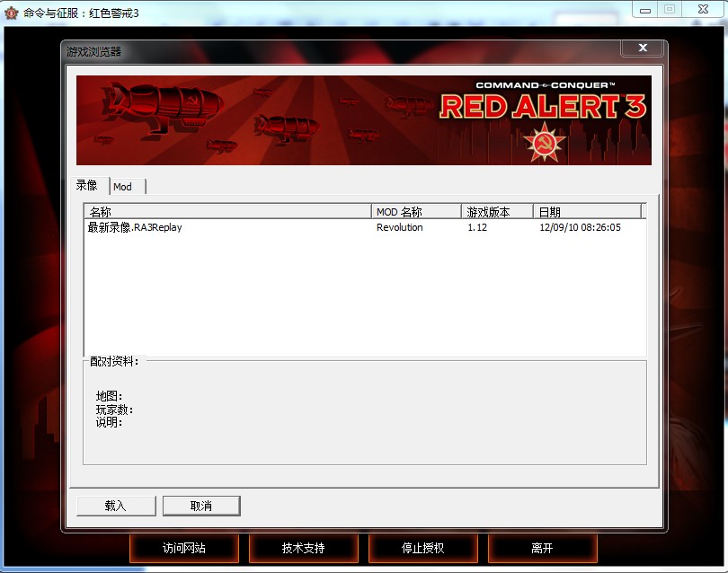
Task: Open 访问网站 launcher button
Action: point(184,549)
